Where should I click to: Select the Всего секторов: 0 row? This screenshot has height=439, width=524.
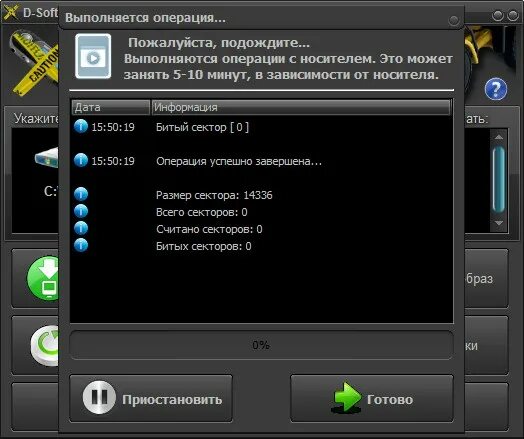261,212
